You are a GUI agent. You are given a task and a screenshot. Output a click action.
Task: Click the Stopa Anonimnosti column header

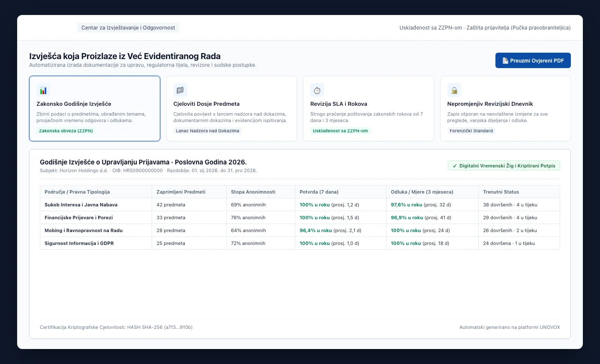261,192
